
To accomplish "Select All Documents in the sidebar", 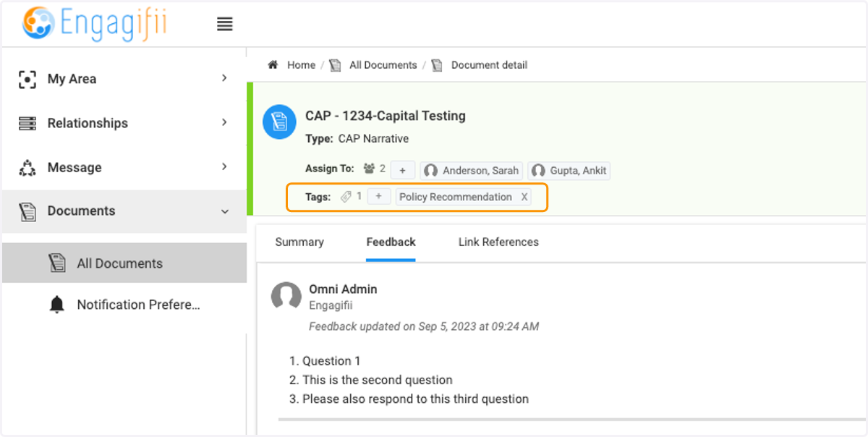I will pos(124,263).
